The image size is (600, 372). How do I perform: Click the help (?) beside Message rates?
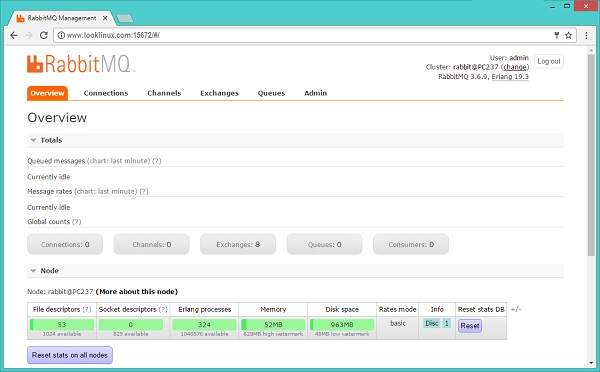(x=144, y=191)
